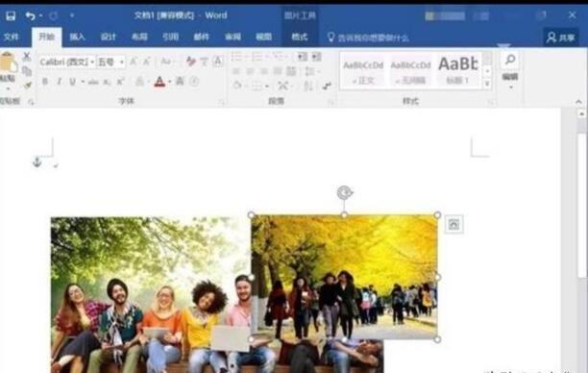Switch to the 插入 ribbon tab
This screenshot has height=373, width=588.
coord(77,37)
